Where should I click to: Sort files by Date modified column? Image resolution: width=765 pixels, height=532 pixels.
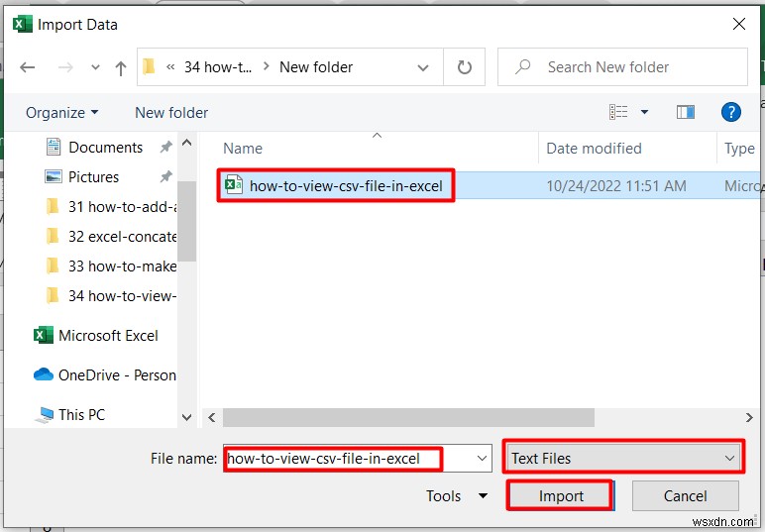tap(594, 149)
